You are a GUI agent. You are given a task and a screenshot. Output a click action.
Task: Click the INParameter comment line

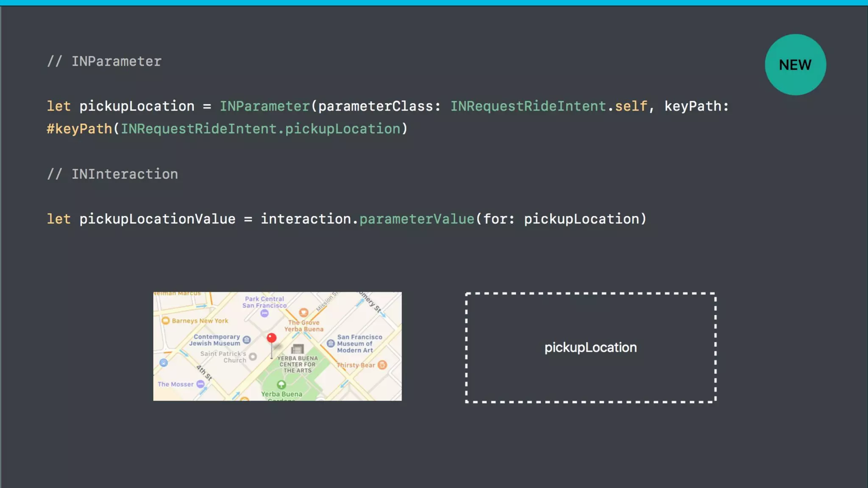(x=104, y=61)
